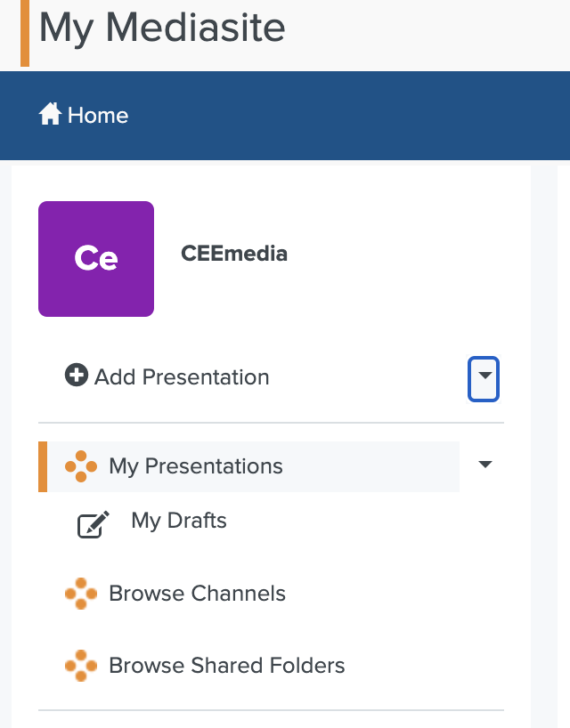Image resolution: width=570 pixels, height=728 pixels.
Task: Click the Browse Shared Folders dots icon
Action: coord(81,666)
